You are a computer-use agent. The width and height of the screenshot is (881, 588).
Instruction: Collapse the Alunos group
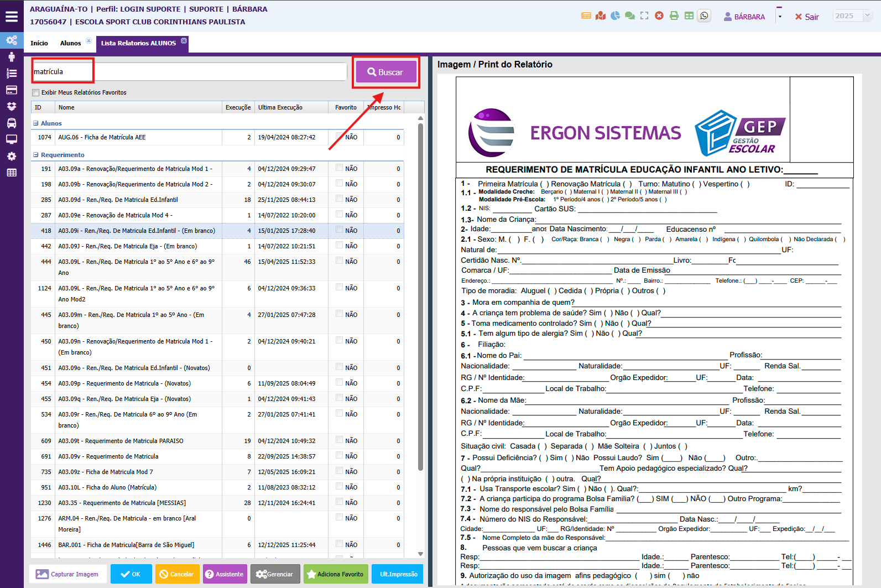[36, 123]
